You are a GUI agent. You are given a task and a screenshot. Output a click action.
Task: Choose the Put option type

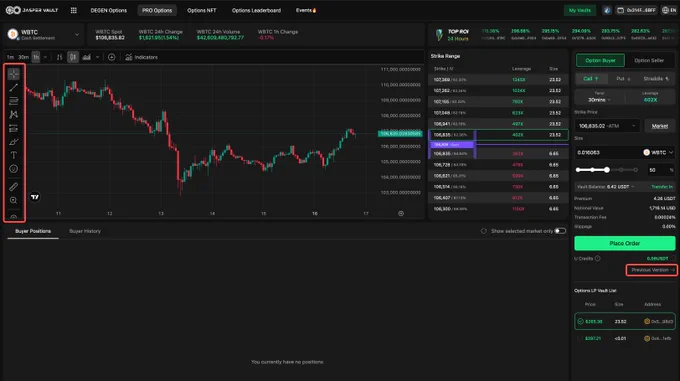tap(623, 78)
